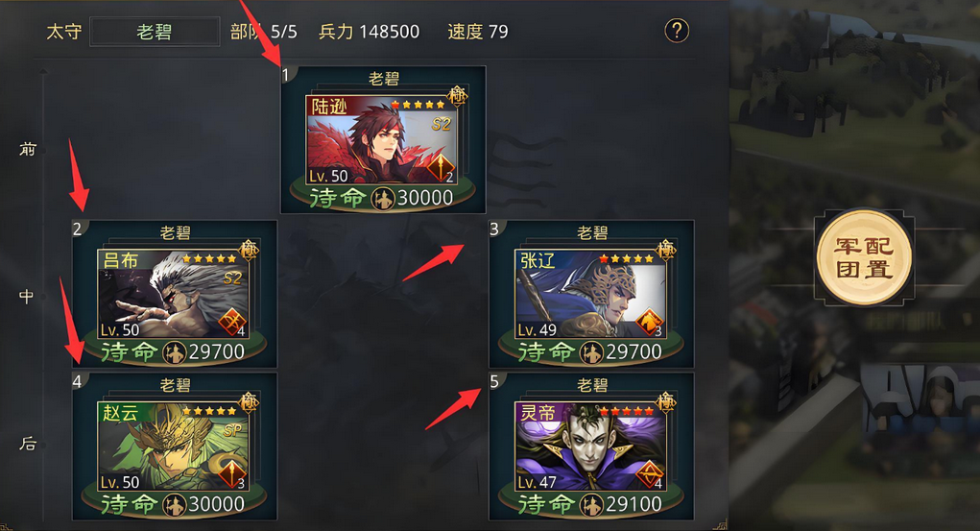
Task: Click the 极 badge on 灵帝 card
Action: 665,401
